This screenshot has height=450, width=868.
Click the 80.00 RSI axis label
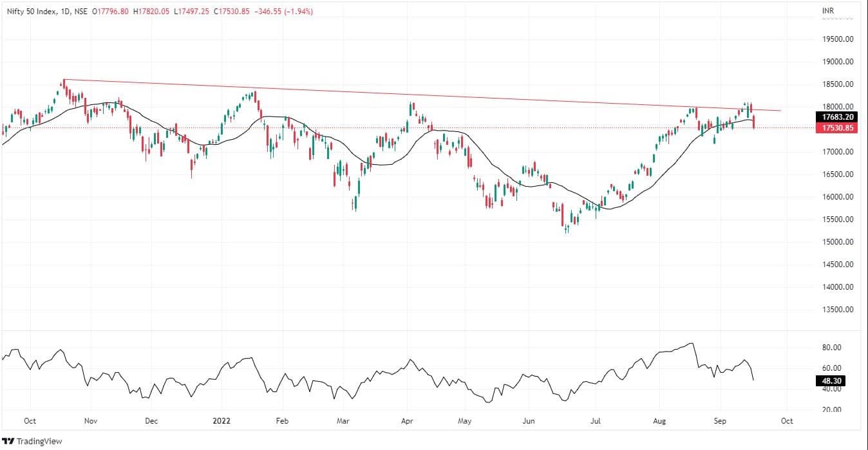tap(833, 348)
